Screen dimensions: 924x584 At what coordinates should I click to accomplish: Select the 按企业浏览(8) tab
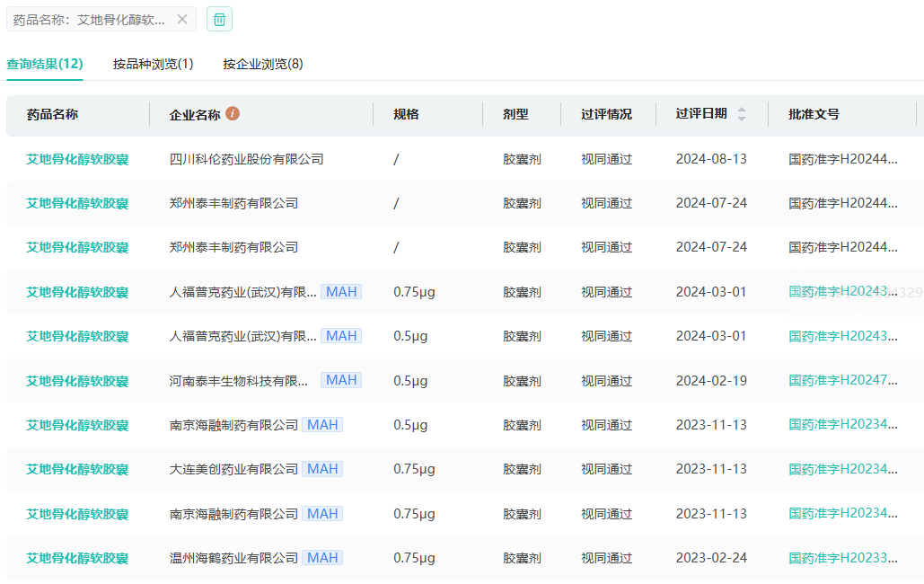click(x=263, y=64)
